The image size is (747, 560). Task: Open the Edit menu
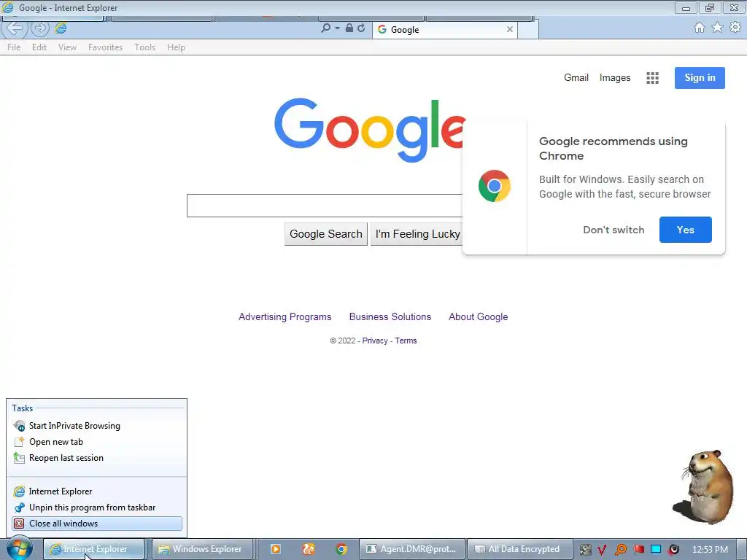39,47
